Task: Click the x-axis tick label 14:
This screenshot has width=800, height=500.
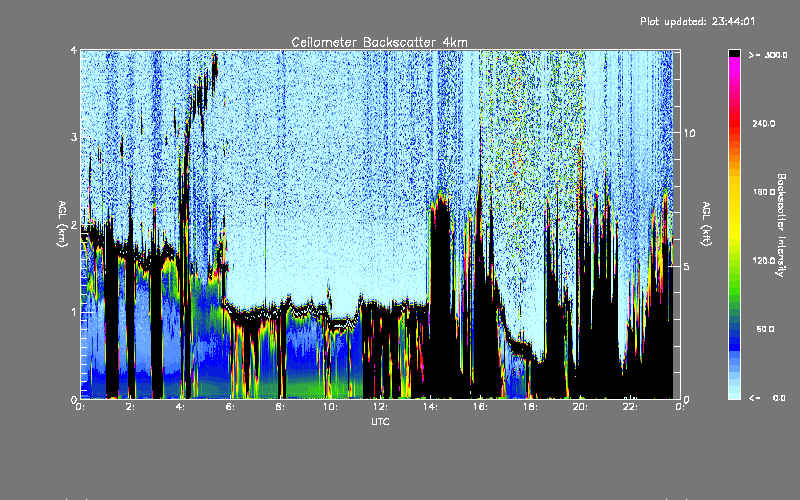Action: (x=430, y=407)
